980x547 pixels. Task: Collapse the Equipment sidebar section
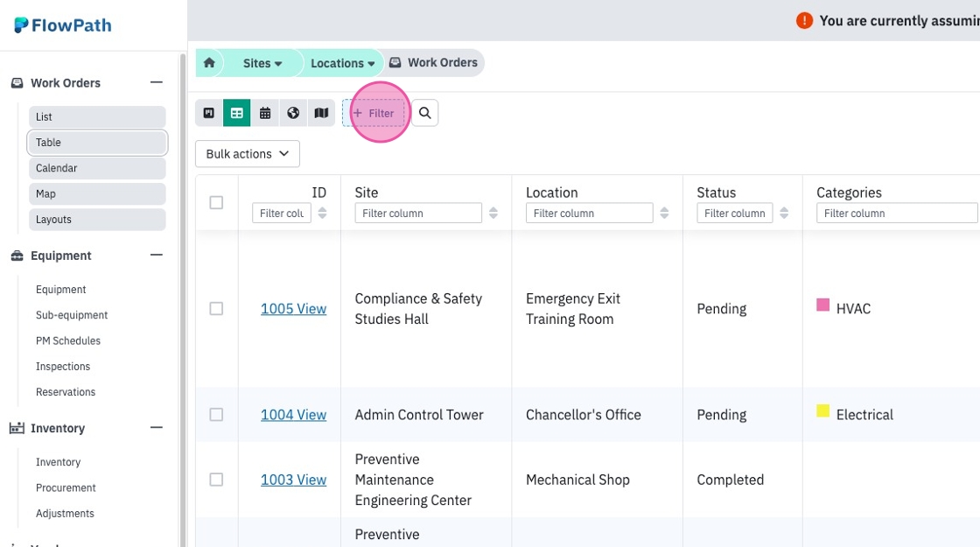point(157,255)
